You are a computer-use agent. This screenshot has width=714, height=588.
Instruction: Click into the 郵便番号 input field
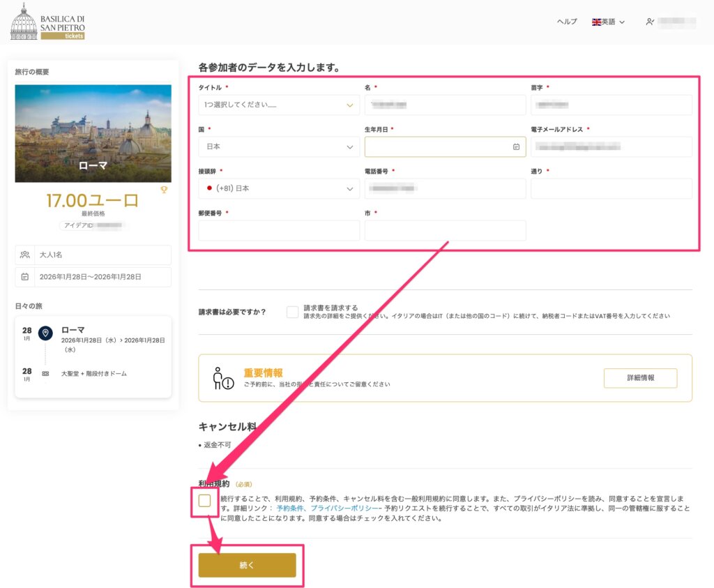[x=279, y=230]
